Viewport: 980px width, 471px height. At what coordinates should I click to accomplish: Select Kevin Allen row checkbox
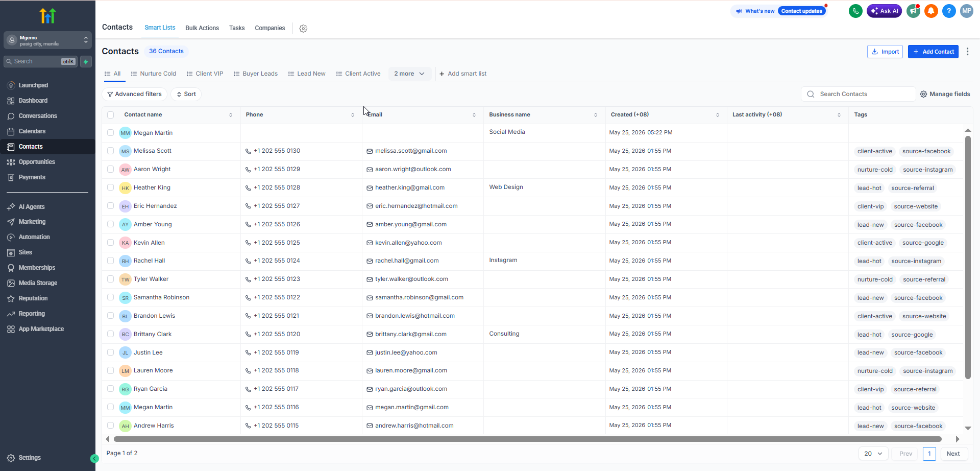pos(110,243)
